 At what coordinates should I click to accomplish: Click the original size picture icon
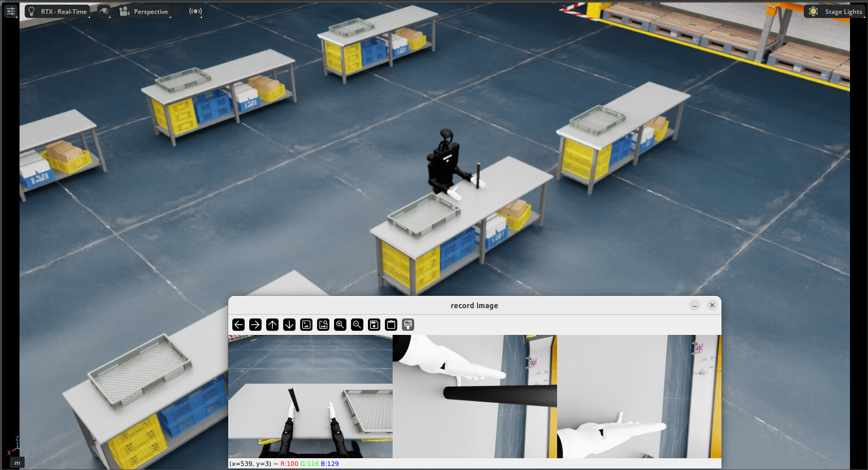click(306, 325)
